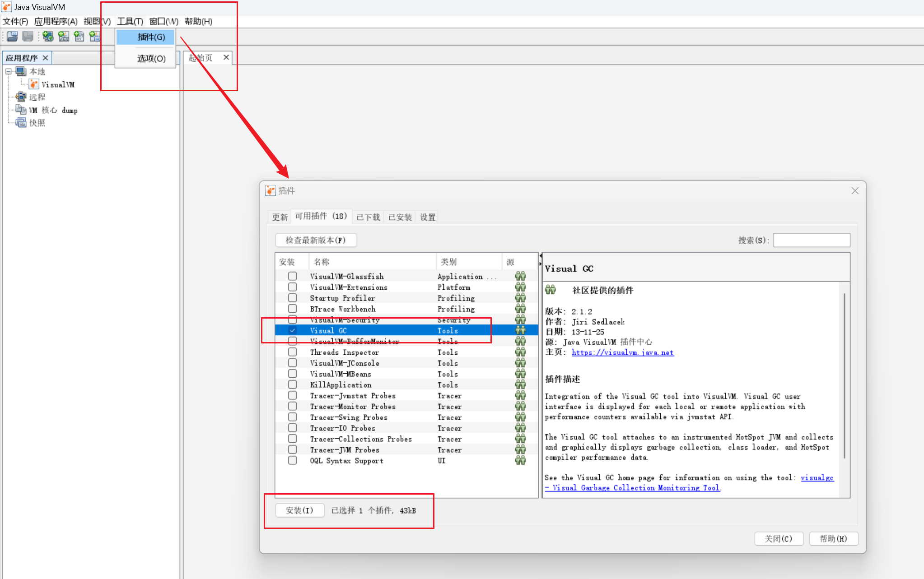
Task: Click the source icon of the KillApplication row
Action: click(520, 384)
